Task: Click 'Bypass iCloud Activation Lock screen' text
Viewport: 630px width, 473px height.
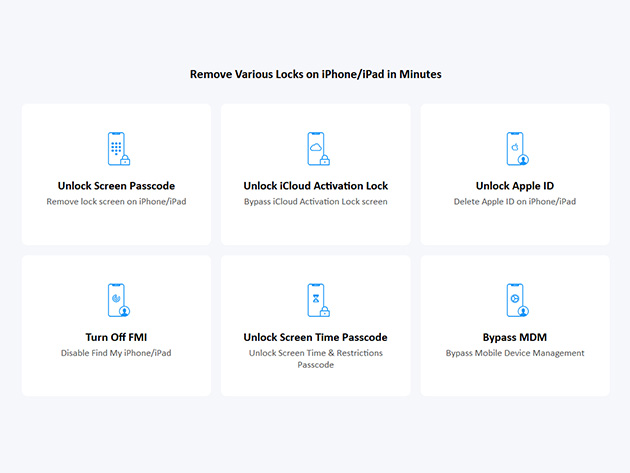Action: [315, 201]
